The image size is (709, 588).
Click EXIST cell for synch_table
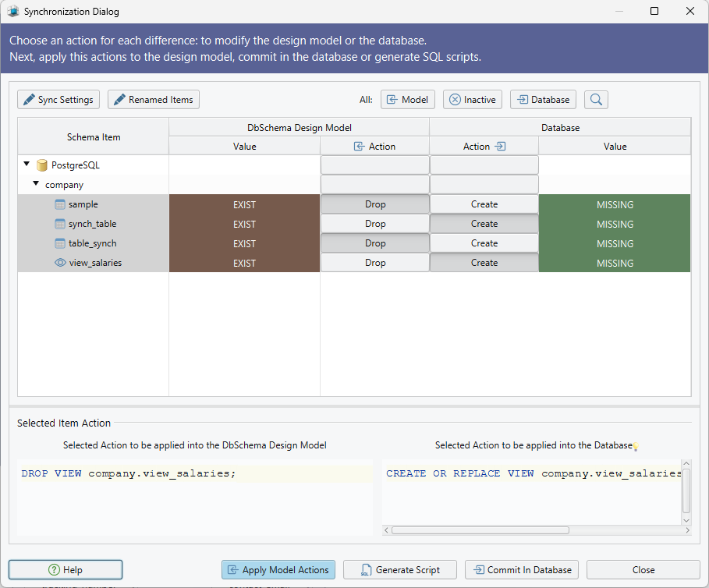click(x=245, y=224)
